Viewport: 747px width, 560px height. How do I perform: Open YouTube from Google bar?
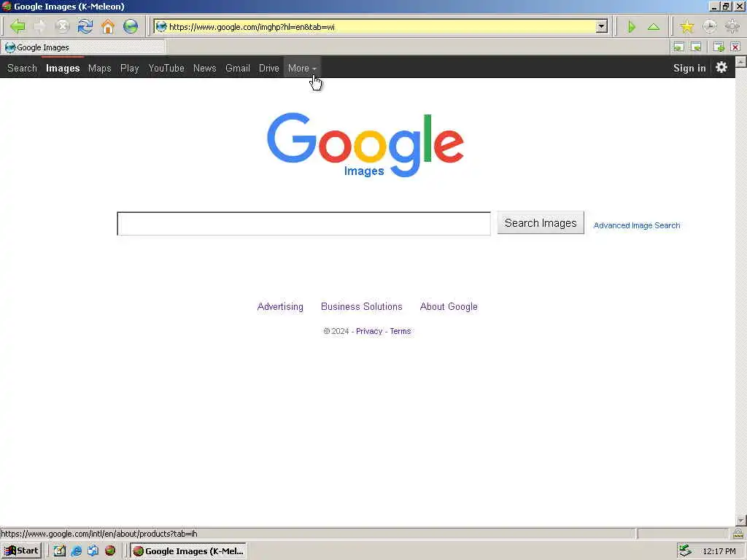coord(166,68)
